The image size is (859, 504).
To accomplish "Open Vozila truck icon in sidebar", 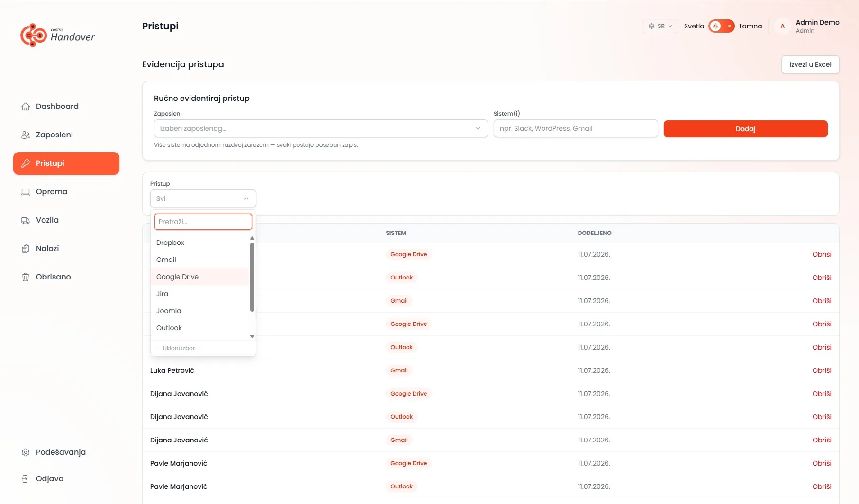I will [26, 220].
